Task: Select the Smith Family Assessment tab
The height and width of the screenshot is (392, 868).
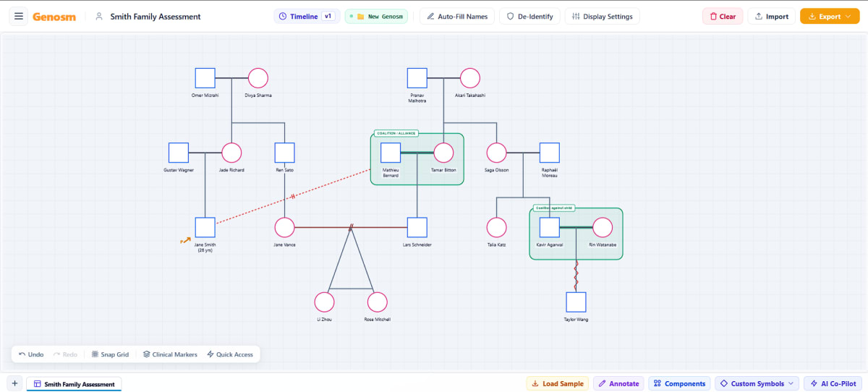Action: 74,384
